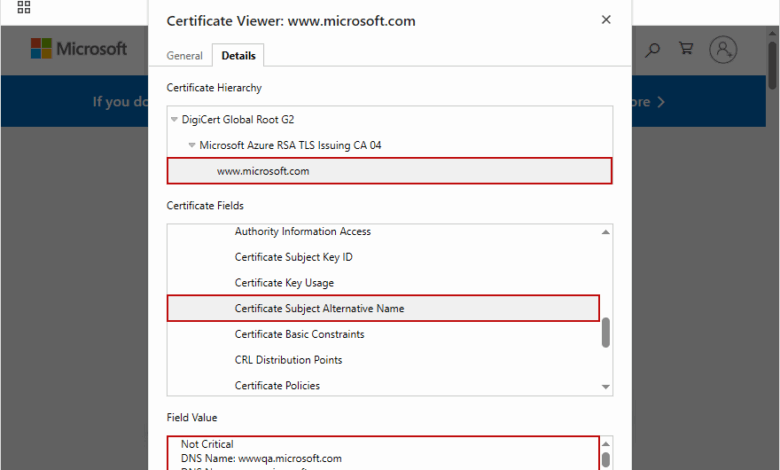
Task: Click the banner chevron link arrow
Action: pos(661,102)
